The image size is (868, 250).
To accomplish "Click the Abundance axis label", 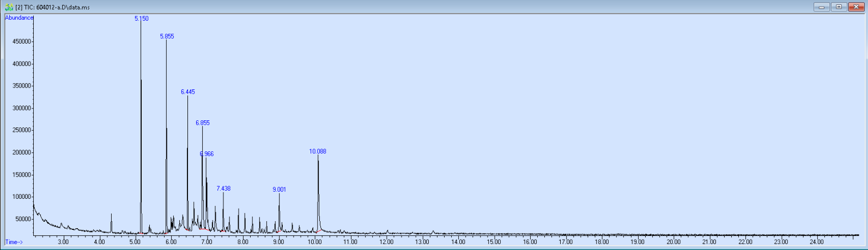I will pos(19,18).
